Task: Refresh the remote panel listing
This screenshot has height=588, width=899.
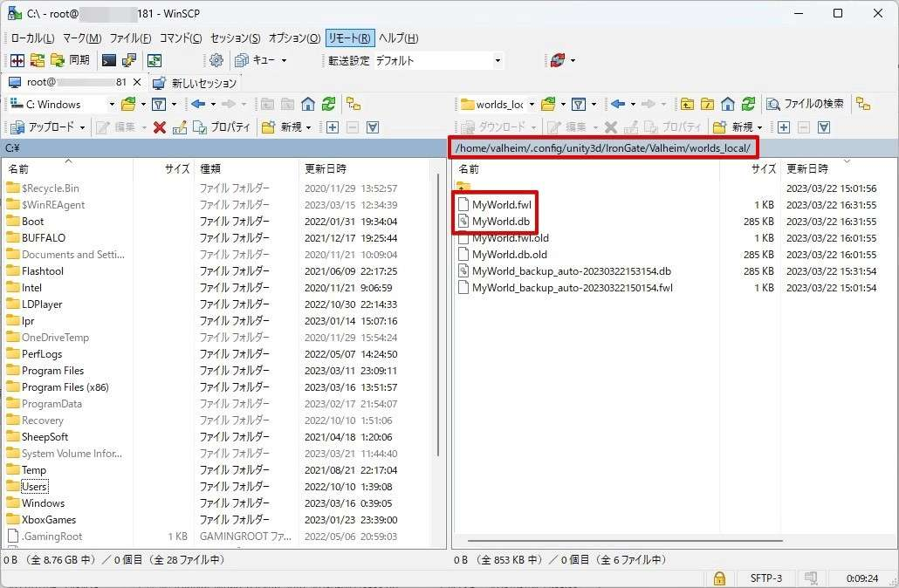Action: [748, 104]
